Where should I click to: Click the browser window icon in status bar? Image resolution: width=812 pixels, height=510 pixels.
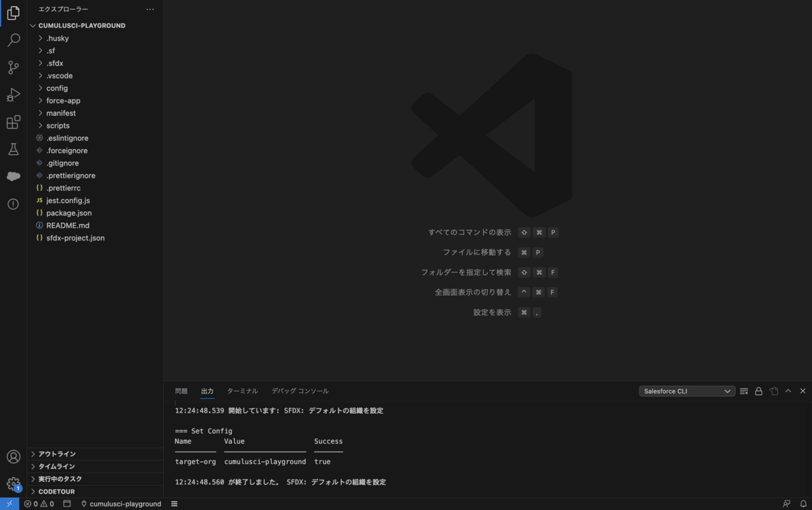[x=67, y=504]
